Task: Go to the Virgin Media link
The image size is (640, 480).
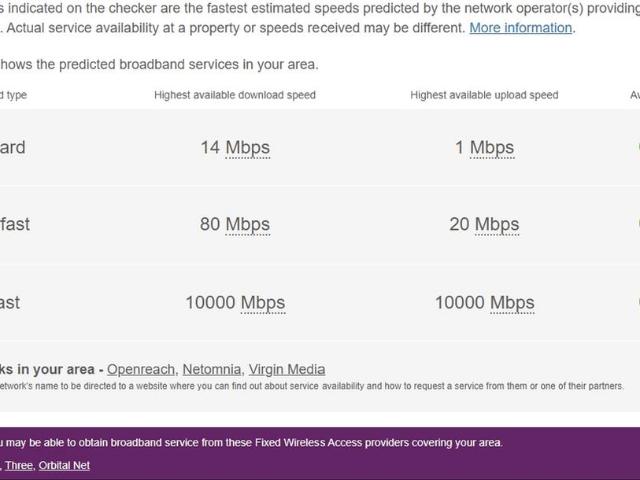Action: point(286,369)
